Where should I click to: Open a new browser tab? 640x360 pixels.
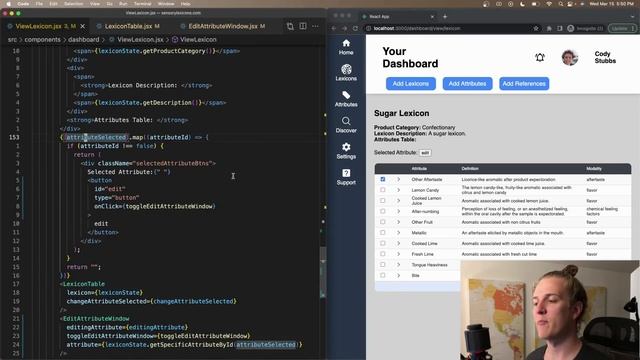click(x=445, y=16)
